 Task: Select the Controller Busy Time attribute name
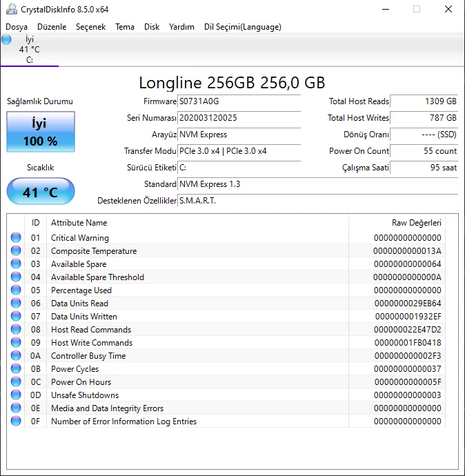pyautogui.click(x=88, y=356)
